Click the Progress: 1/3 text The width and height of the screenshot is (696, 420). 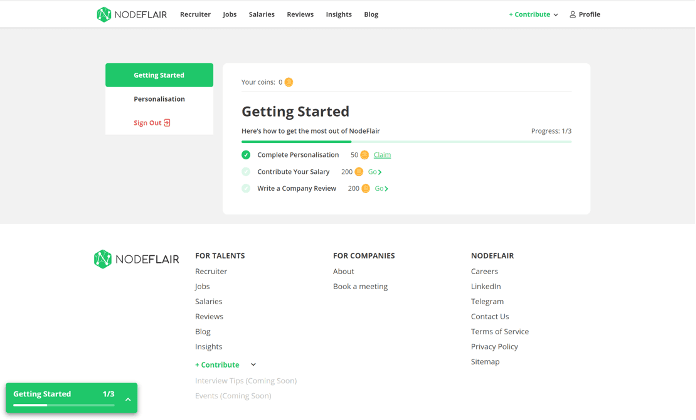click(x=551, y=131)
